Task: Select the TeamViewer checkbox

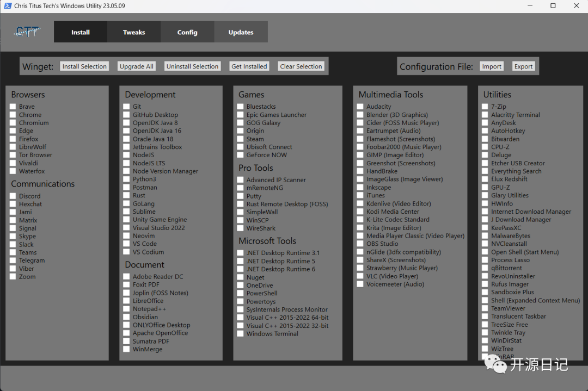Action: click(x=485, y=308)
